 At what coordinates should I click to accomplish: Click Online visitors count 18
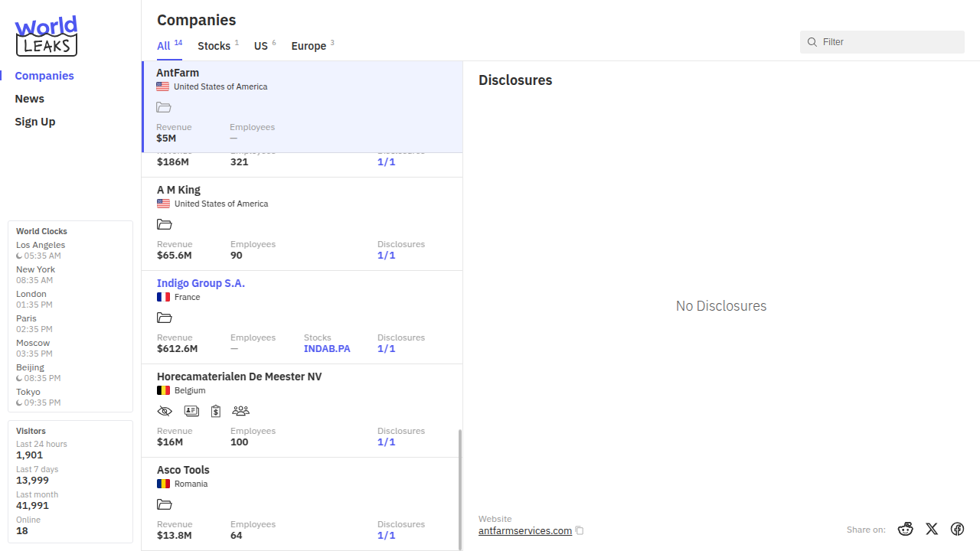click(x=22, y=531)
